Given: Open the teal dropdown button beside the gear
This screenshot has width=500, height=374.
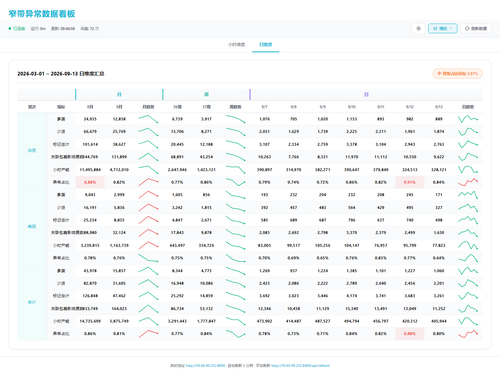Looking at the screenshot, I should point(443,28).
